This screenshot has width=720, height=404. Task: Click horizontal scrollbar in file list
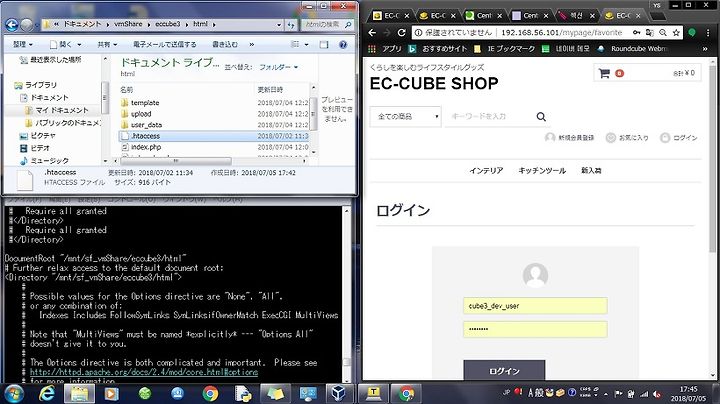[x=176, y=161]
